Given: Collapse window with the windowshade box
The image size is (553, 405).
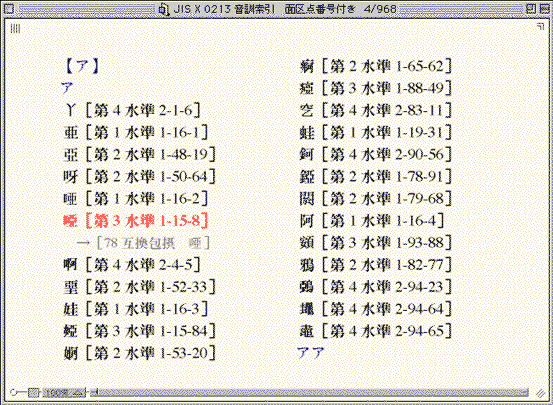Looking at the screenshot, I should 545,9.
